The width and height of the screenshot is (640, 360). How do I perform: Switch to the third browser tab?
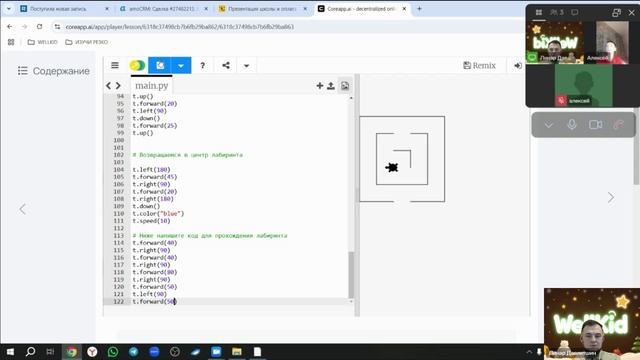pyautogui.click(x=263, y=9)
